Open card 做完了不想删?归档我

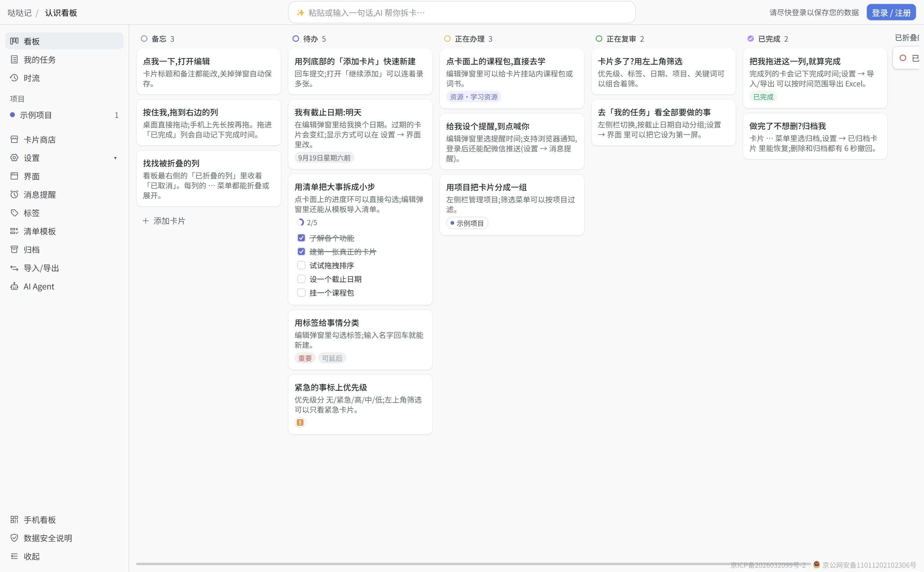click(815, 136)
